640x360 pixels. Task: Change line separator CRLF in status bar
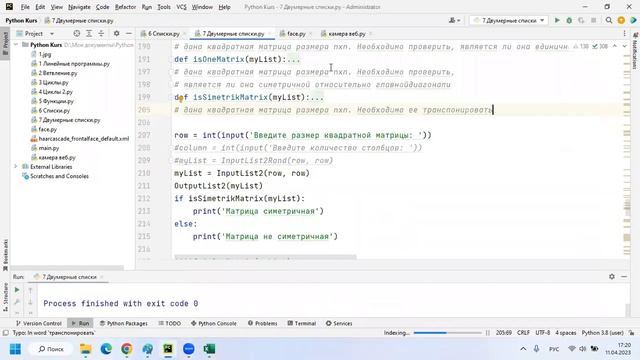pos(523,333)
